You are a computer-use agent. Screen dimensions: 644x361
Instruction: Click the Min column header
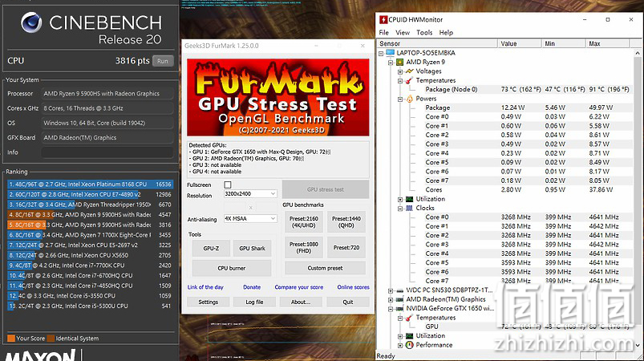(564, 43)
